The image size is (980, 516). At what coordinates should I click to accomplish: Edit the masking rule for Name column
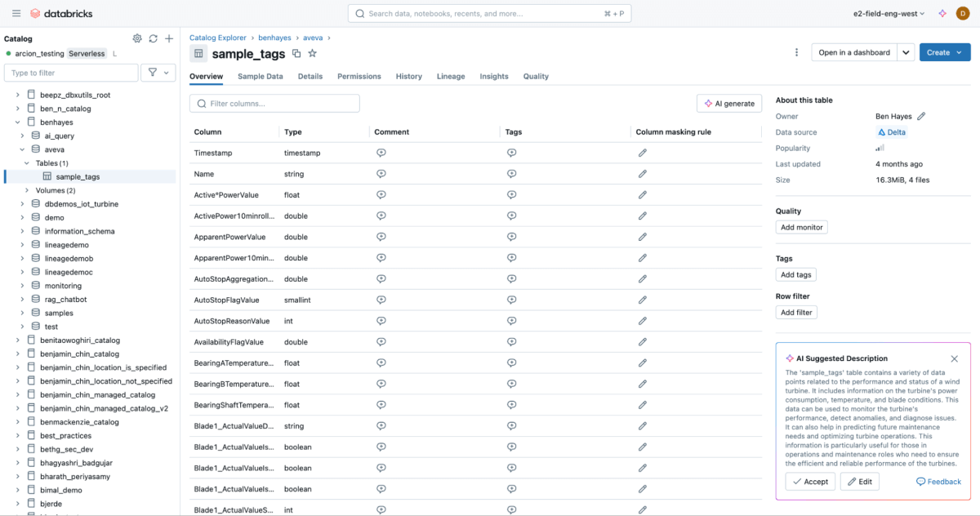point(643,174)
